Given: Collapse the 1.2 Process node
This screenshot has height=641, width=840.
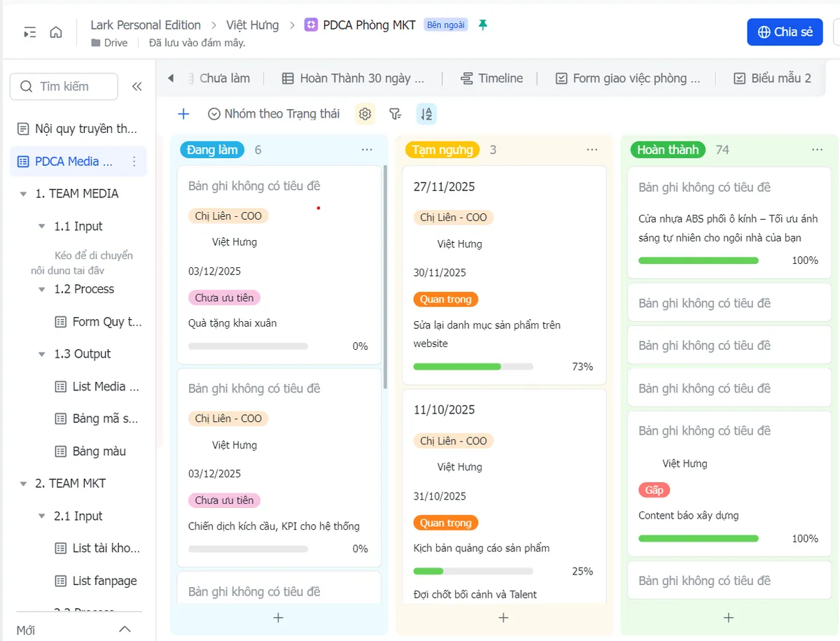Looking at the screenshot, I should 42,290.
